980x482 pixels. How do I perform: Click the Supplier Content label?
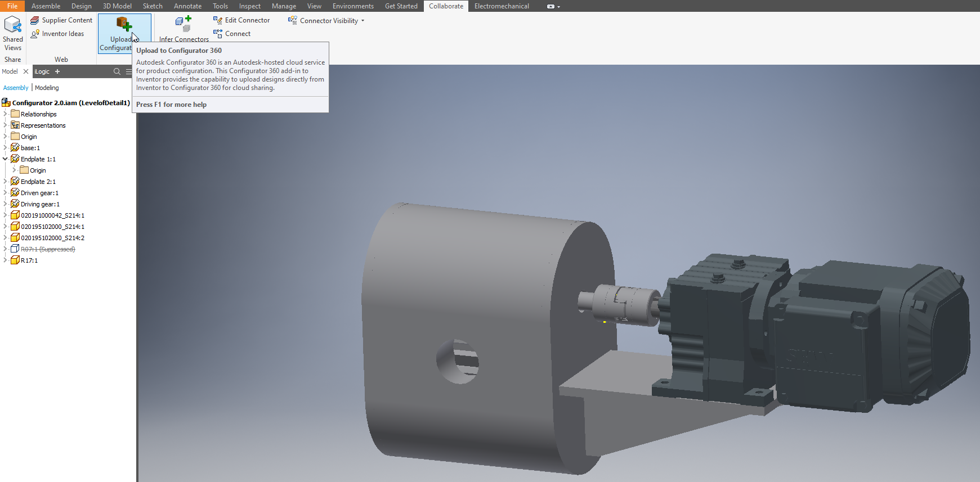click(x=67, y=20)
